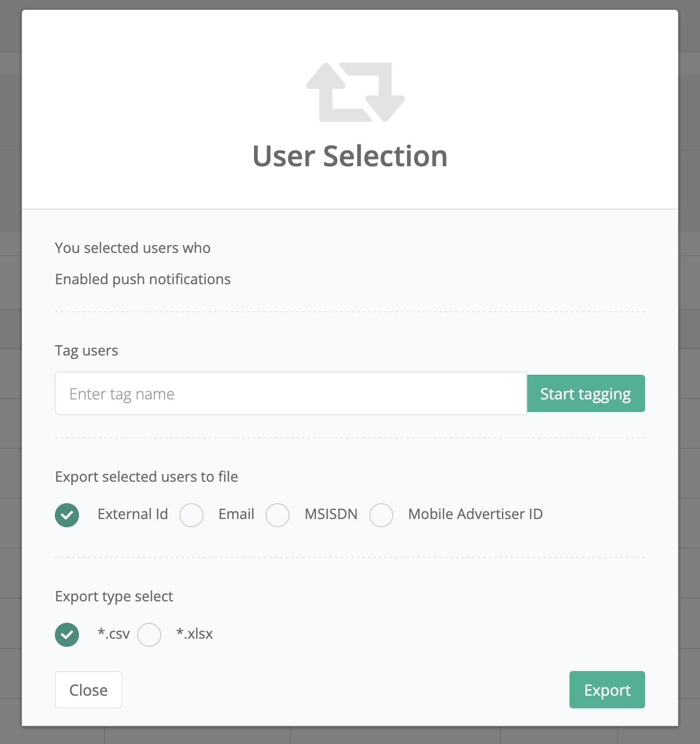Click the Email label text
This screenshot has height=744, width=700.
point(236,514)
